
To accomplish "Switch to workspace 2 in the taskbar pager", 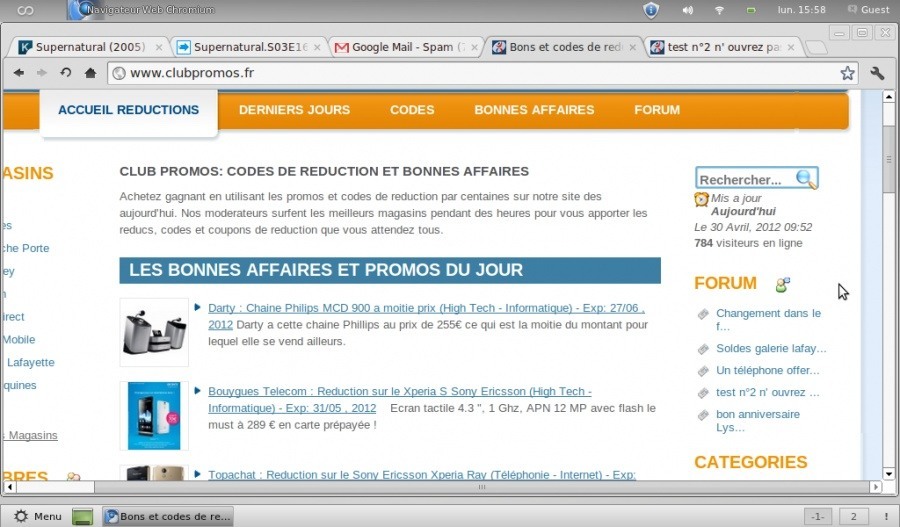I will [x=854, y=517].
